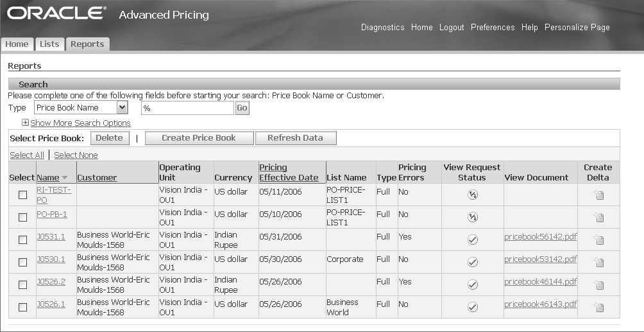Click the Go search button
Image resolution: width=644 pixels, height=332 pixels.
click(x=242, y=108)
